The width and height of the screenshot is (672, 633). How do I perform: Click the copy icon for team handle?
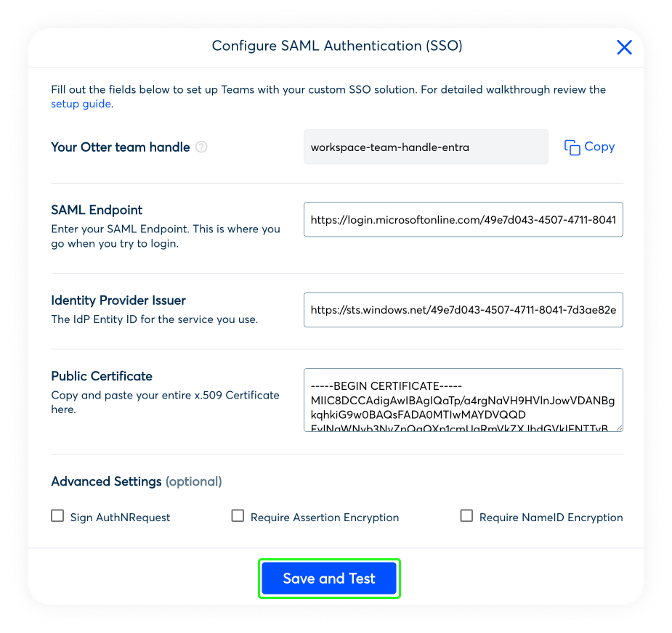(x=572, y=147)
